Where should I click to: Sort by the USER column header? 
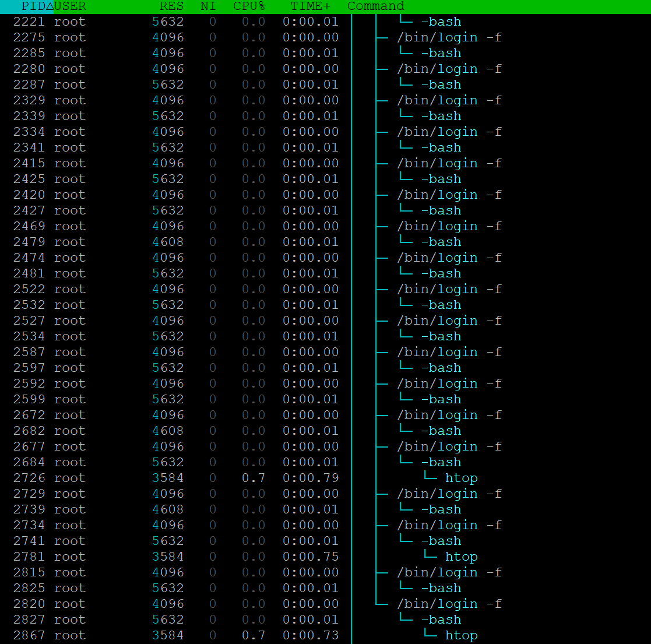tap(70, 6)
